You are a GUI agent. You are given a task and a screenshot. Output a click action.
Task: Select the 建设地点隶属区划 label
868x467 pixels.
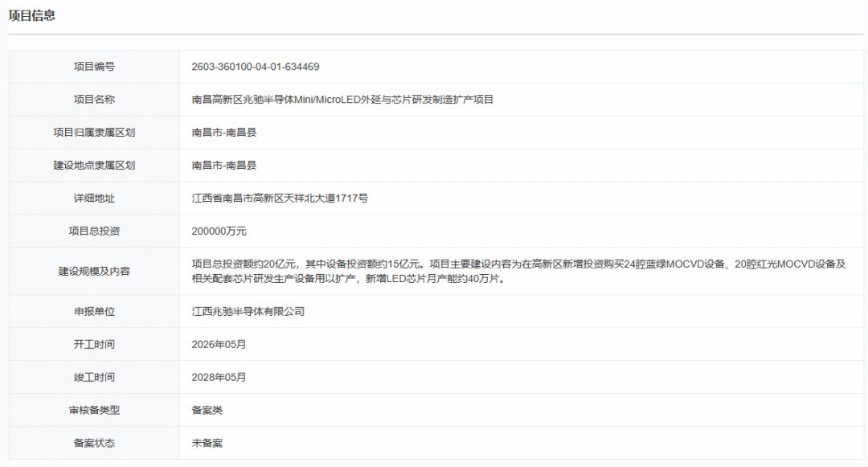click(x=94, y=166)
